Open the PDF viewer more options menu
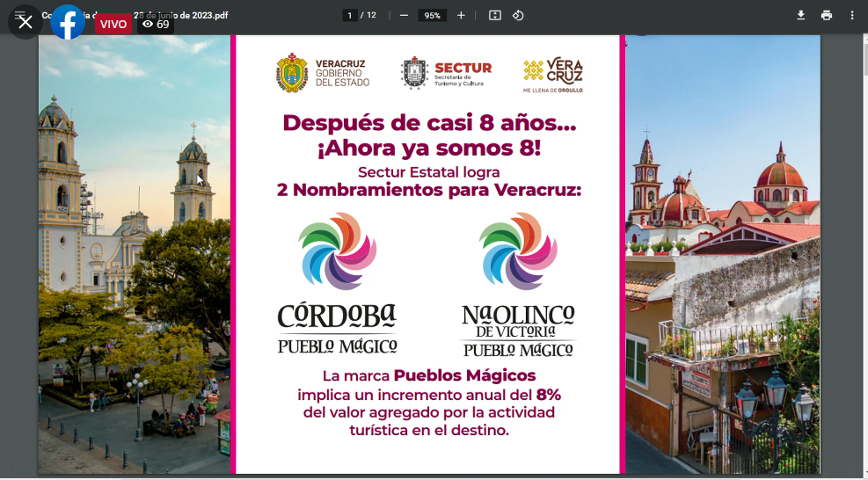This screenshot has width=868, height=480. (852, 16)
